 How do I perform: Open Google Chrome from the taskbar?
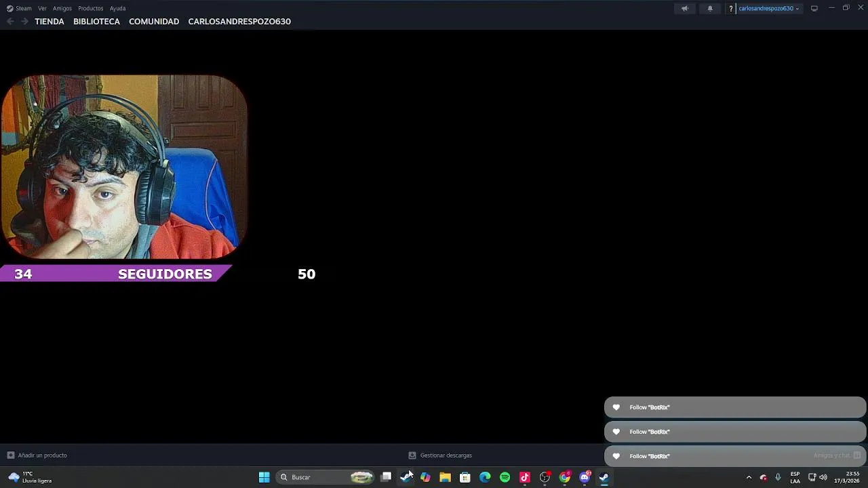click(x=564, y=477)
